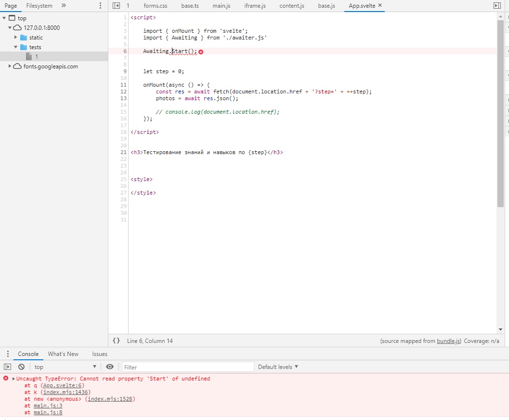Viewport: 509px width, 420px height.
Task: Hide the navigator pane icon
Action: (x=116, y=5)
